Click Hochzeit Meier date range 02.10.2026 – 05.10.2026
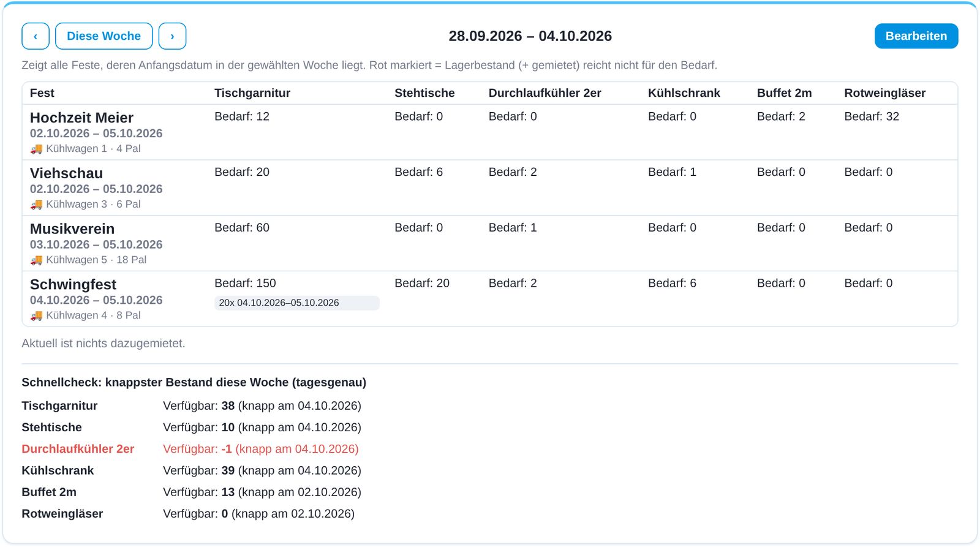This screenshot has width=980, height=547. coord(96,134)
